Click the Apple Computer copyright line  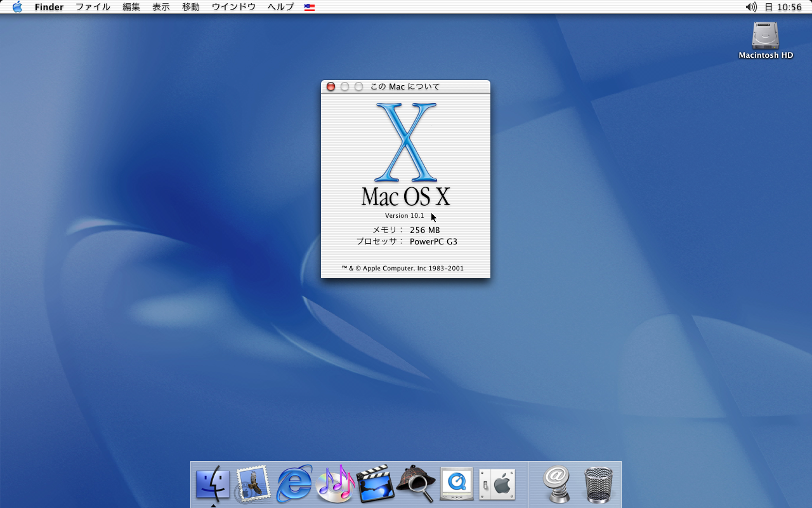(x=403, y=268)
